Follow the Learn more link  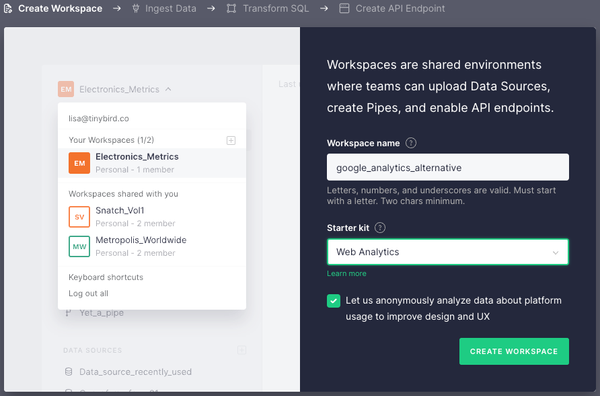[346, 274]
